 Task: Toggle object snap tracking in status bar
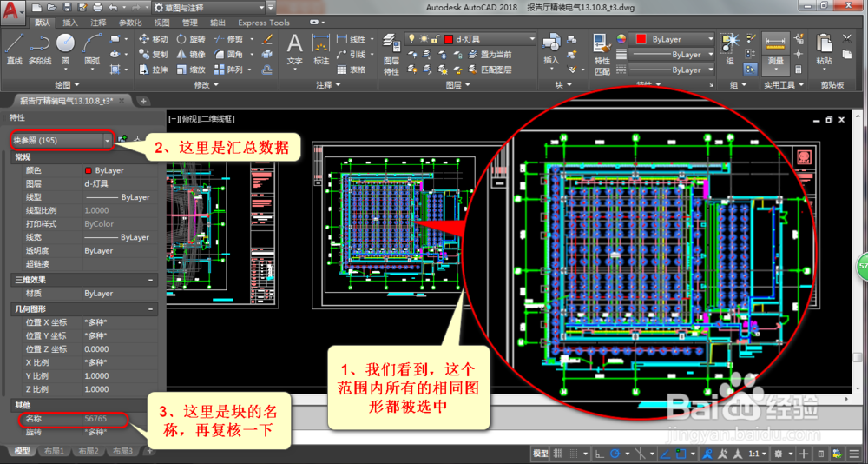(666, 453)
